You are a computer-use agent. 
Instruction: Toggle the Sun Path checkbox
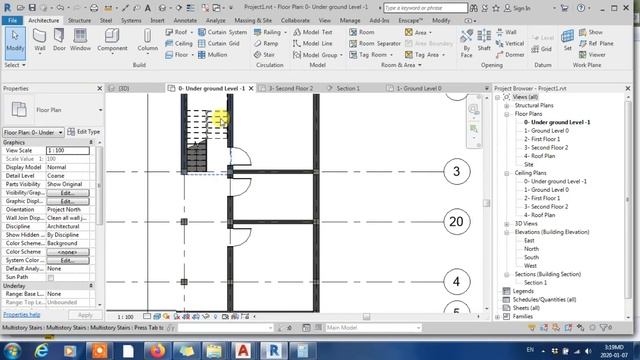click(51, 278)
